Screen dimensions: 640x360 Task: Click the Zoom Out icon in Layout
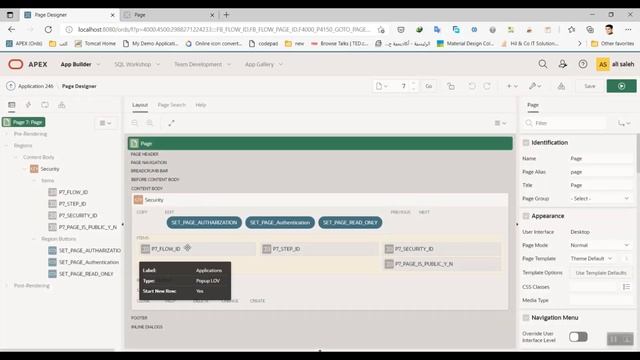coord(135,123)
